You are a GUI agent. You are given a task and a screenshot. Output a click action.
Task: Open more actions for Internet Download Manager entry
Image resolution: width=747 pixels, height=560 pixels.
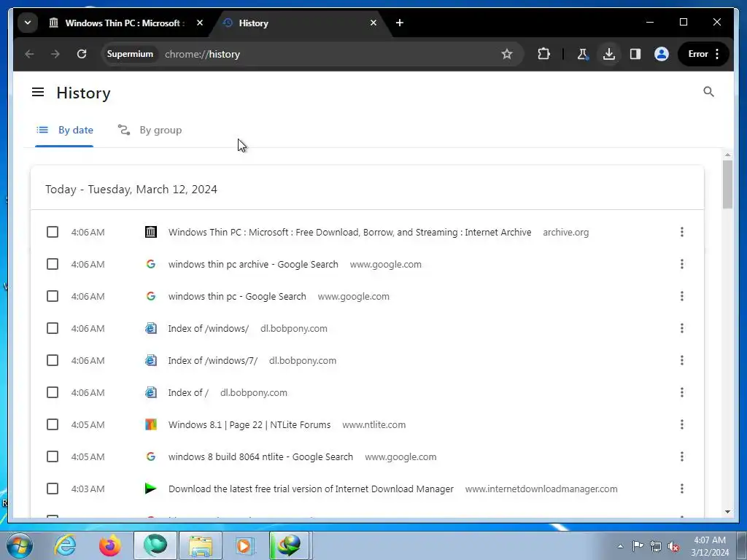682,489
